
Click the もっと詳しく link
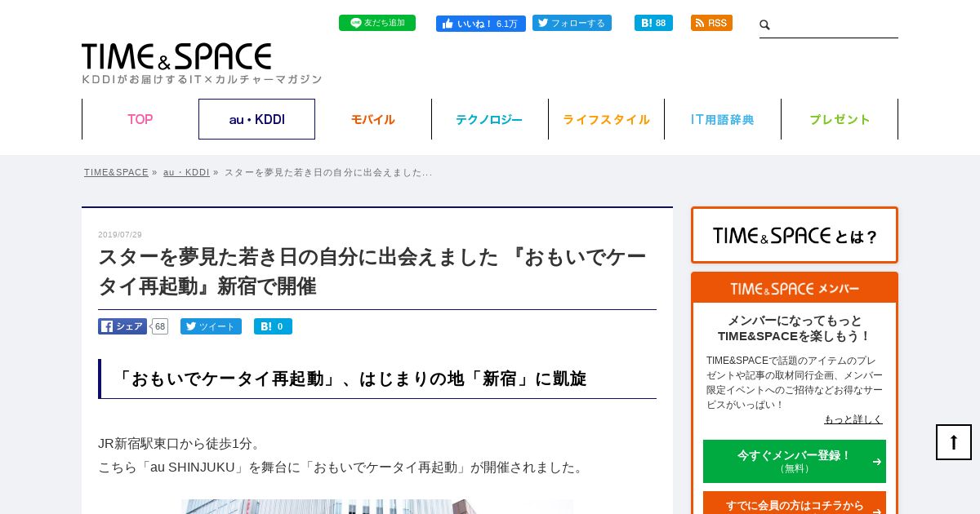pyautogui.click(x=853, y=419)
